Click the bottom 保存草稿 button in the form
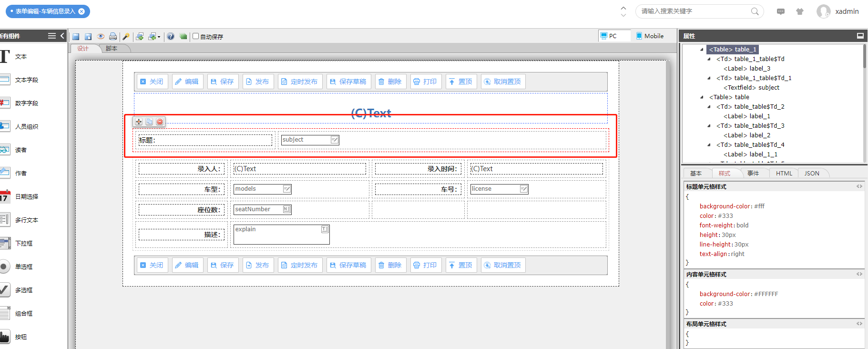868x349 pixels. point(348,265)
